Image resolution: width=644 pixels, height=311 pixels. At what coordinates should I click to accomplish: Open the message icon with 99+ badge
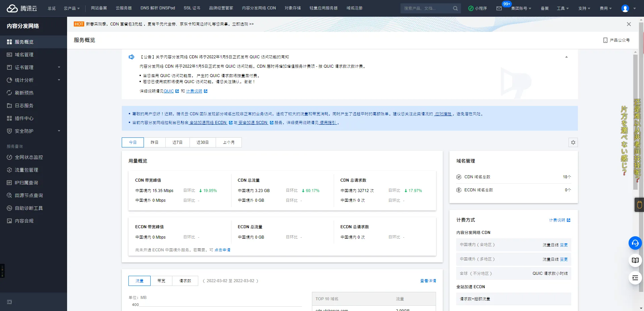click(500, 8)
